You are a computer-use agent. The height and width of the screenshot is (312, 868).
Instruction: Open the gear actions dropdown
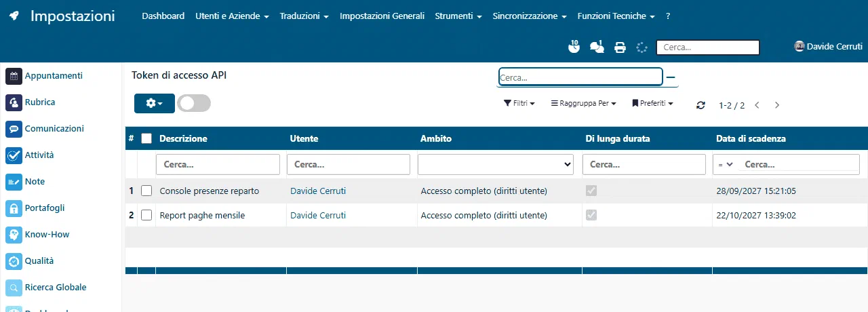point(155,103)
